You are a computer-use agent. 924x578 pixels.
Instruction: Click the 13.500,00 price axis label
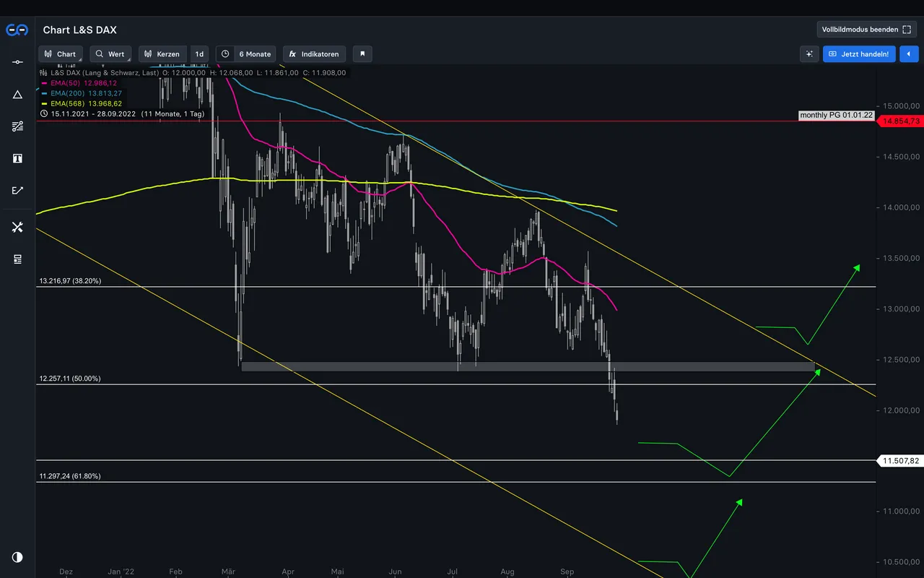tap(900, 258)
